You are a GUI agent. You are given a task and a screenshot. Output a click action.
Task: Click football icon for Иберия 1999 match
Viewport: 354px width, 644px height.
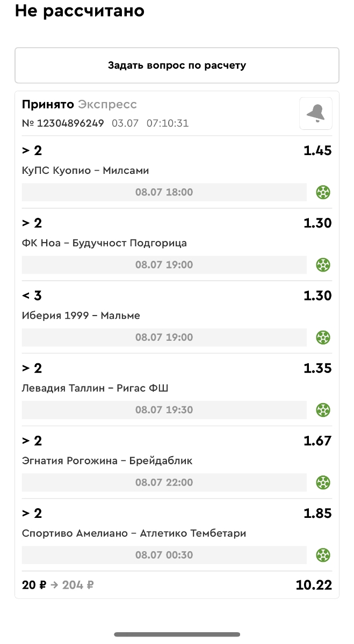323,338
